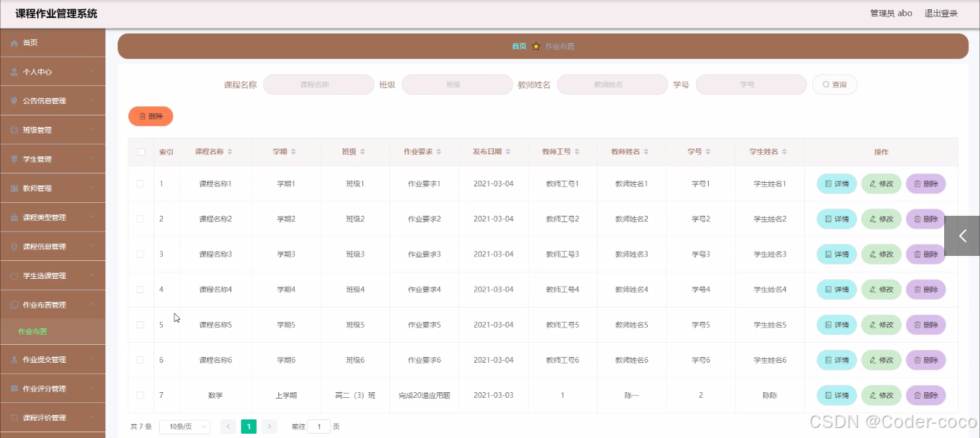Expand the 班级管理 sidebar menu
The image size is (980, 438).
coord(52,130)
